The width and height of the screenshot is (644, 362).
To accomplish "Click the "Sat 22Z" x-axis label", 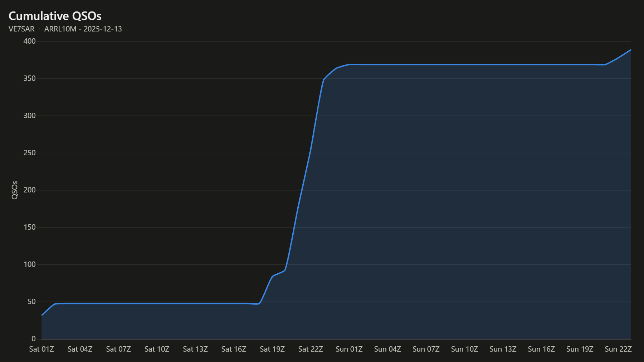I will (x=311, y=349).
